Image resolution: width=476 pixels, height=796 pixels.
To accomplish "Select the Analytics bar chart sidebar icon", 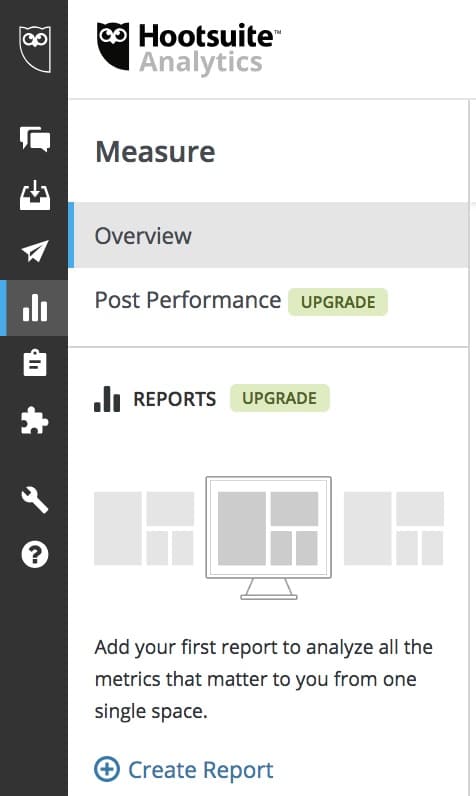I will tap(35, 308).
